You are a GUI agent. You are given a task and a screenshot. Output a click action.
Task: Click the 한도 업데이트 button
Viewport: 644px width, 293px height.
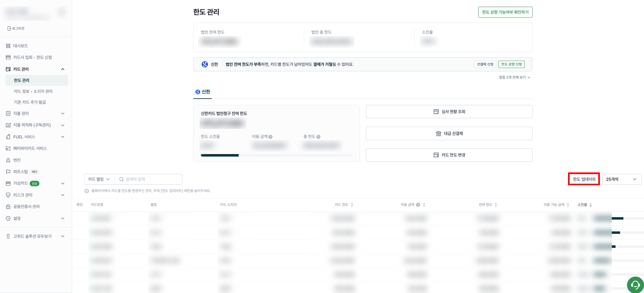tap(584, 179)
